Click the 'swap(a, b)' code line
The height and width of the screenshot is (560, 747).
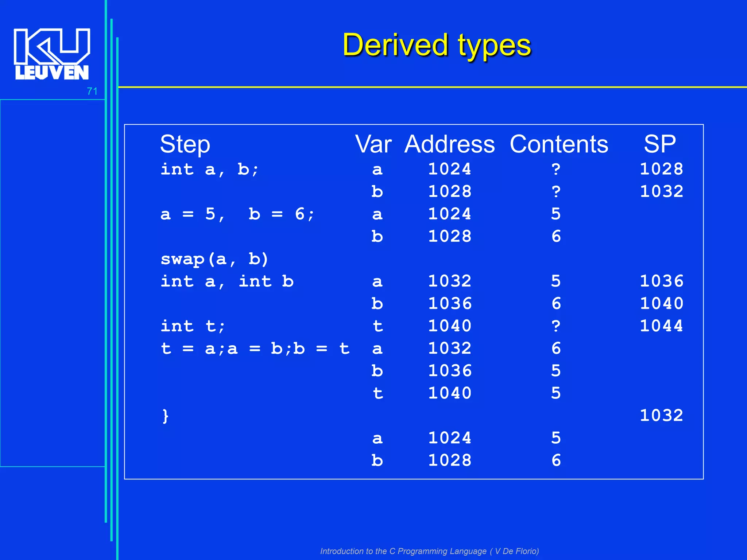tap(214, 259)
